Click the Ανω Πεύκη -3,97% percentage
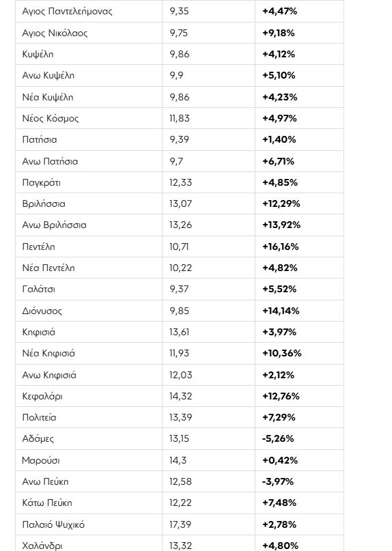This screenshot has height=551, width=392. (278, 481)
